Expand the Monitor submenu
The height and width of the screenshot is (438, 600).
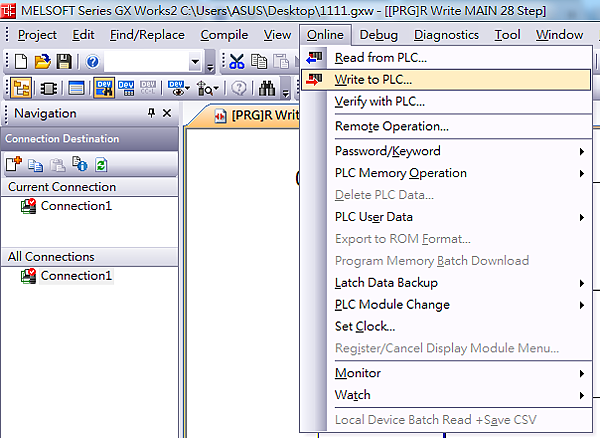pyautogui.click(x=446, y=373)
